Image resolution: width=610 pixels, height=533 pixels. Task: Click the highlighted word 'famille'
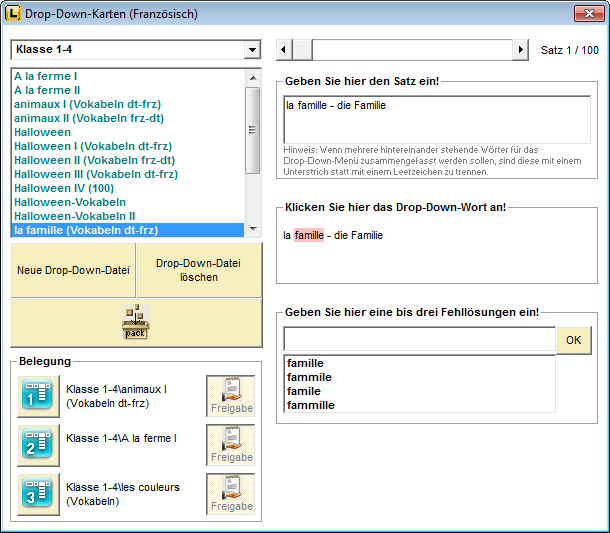pyautogui.click(x=309, y=236)
